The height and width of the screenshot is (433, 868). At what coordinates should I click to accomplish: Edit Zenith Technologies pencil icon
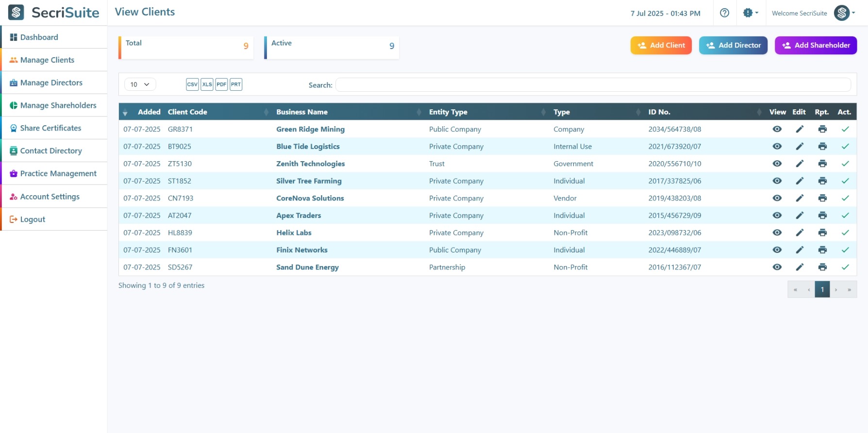[x=800, y=164]
